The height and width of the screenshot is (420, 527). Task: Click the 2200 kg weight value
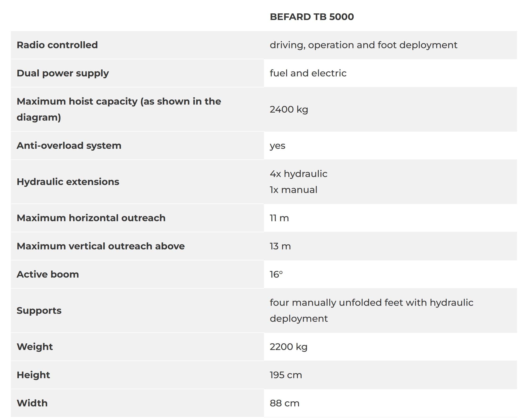point(288,347)
